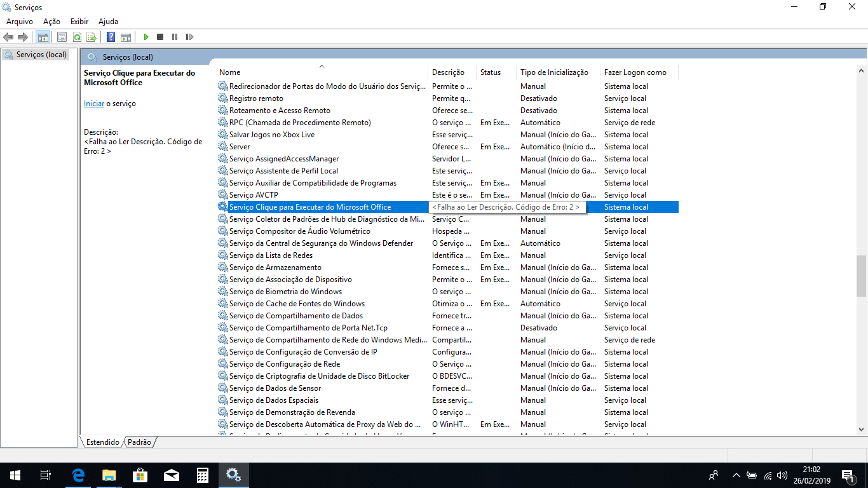Screen dimensions: 868x488
Task: Click gear icon of Serviço AVCTP
Action: (x=222, y=195)
